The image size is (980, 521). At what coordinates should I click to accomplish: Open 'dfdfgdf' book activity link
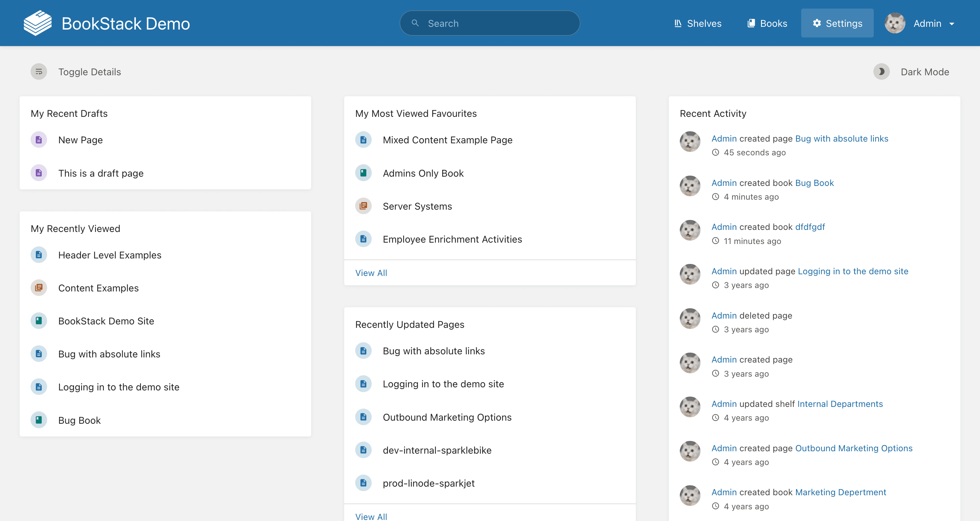(810, 227)
